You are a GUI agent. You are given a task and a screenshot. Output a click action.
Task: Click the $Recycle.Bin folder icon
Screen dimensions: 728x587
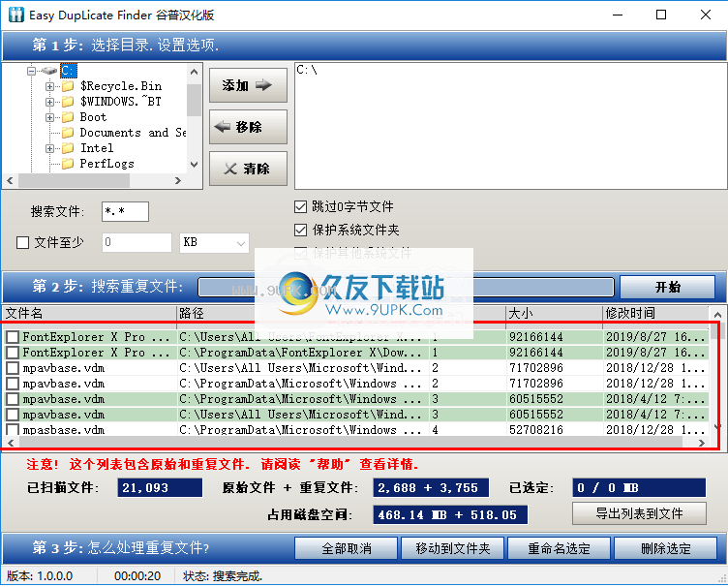[68, 86]
